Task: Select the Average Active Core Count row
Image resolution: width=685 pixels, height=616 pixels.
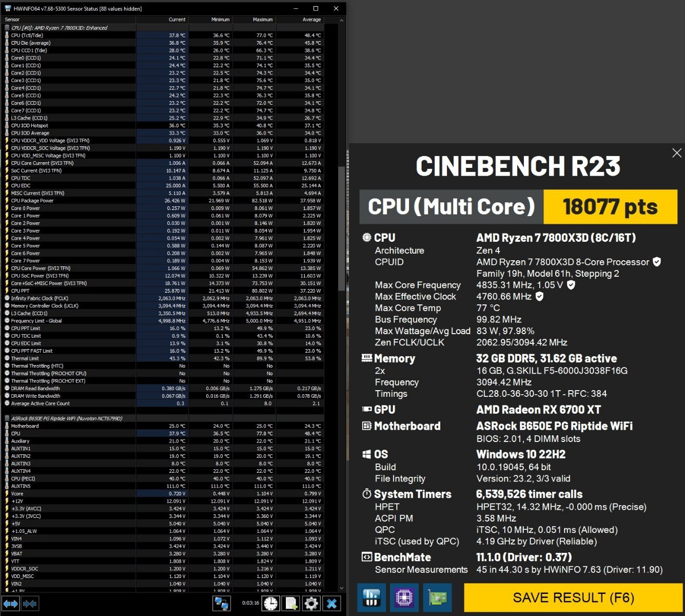Action: coord(163,403)
